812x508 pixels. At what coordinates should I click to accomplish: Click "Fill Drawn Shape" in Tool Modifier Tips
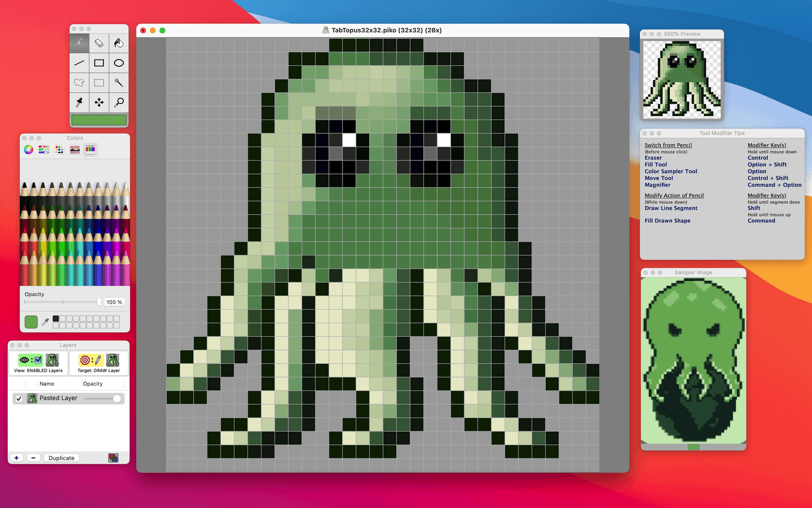click(x=667, y=221)
